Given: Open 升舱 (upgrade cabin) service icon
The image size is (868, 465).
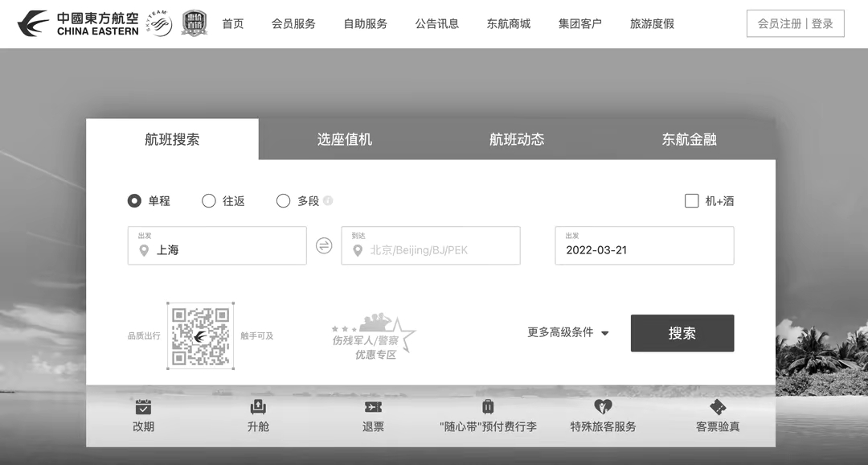Looking at the screenshot, I should [x=258, y=409].
